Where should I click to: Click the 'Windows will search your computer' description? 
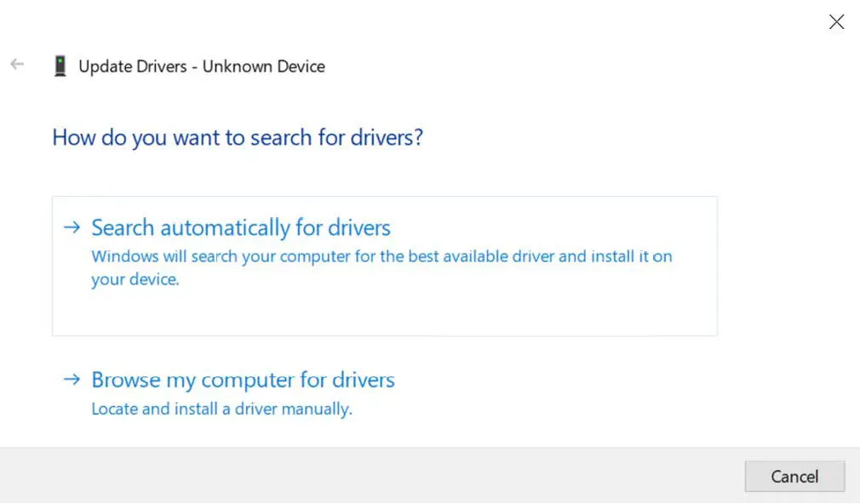[x=381, y=256]
